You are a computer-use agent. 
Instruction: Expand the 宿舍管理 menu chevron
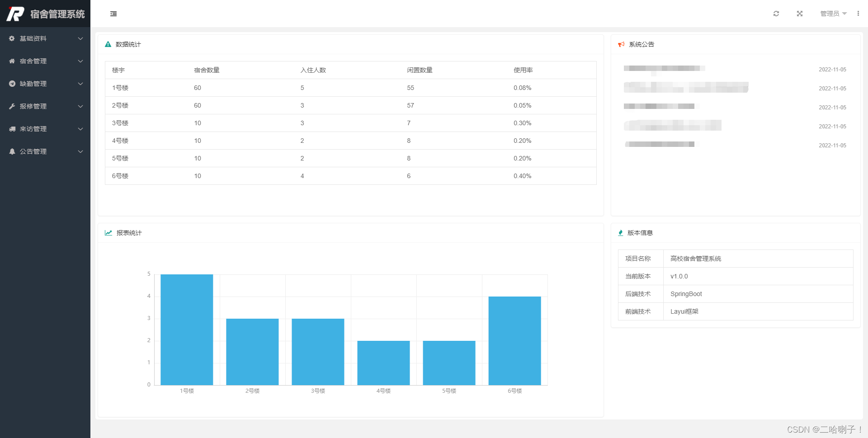point(80,61)
